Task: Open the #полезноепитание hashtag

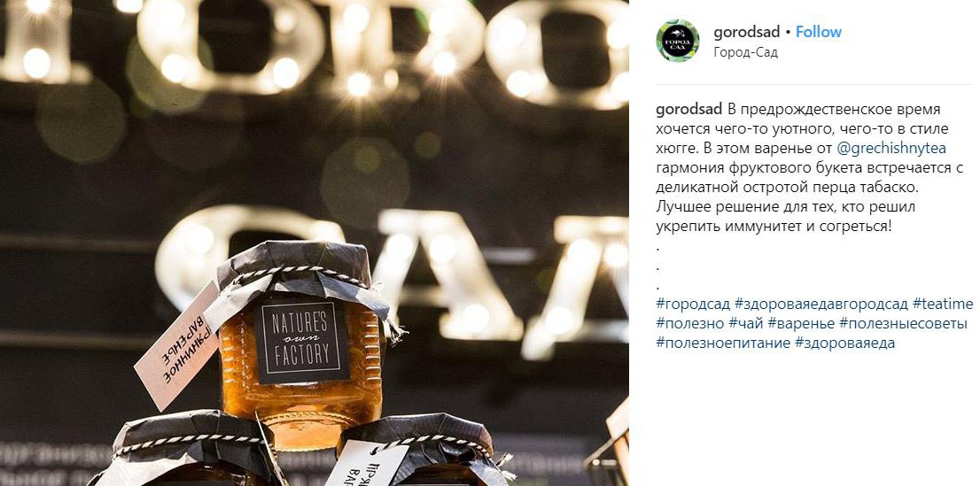Action: pyautogui.click(x=723, y=343)
